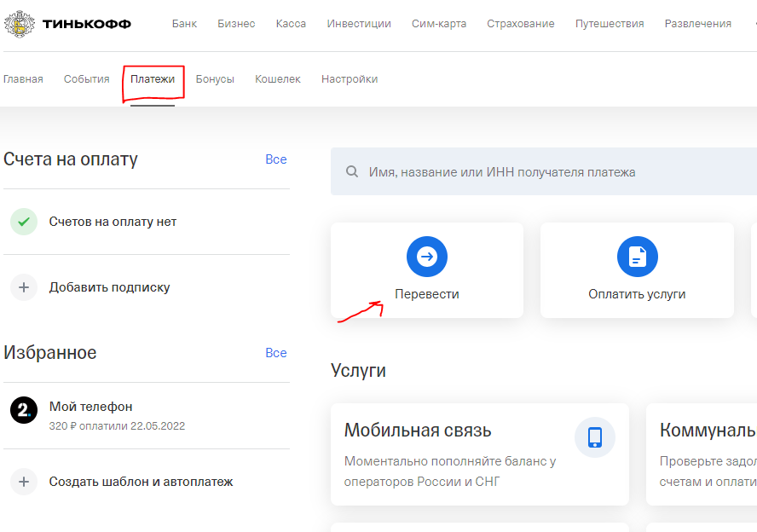Open the Платежи tab
The height and width of the screenshot is (532, 757).
153,79
